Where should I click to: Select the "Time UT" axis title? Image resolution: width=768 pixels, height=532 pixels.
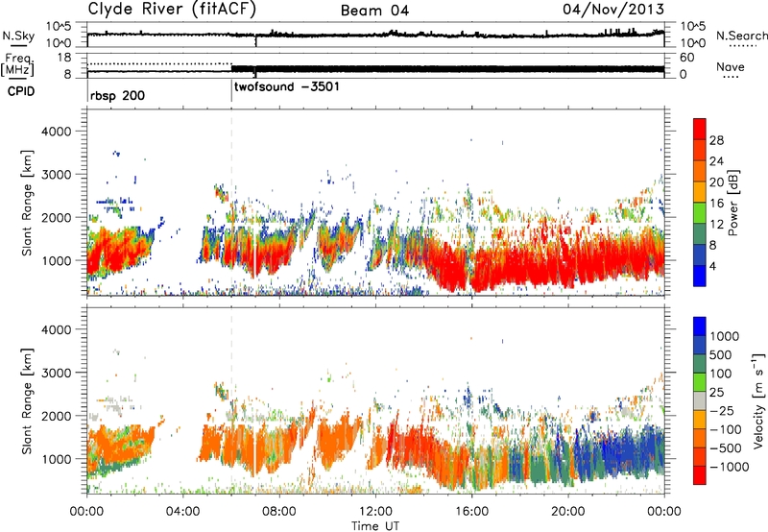(375, 526)
